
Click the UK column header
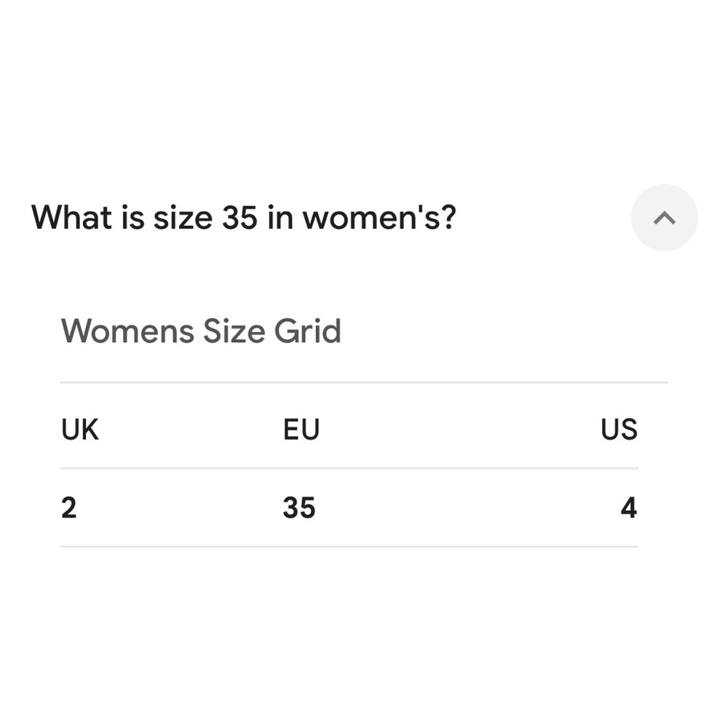pyautogui.click(x=80, y=429)
